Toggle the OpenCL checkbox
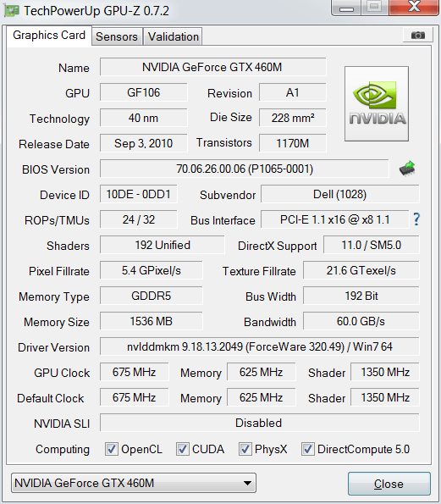 [x=112, y=449]
